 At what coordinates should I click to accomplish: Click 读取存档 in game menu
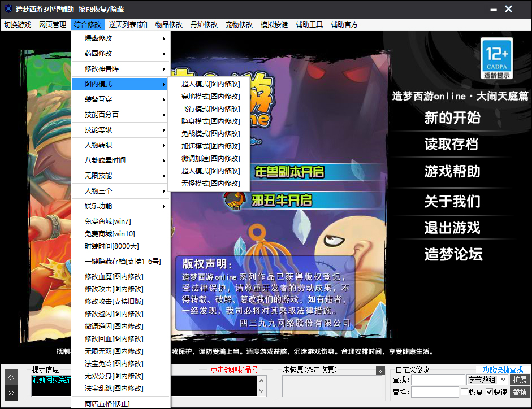[x=451, y=145]
